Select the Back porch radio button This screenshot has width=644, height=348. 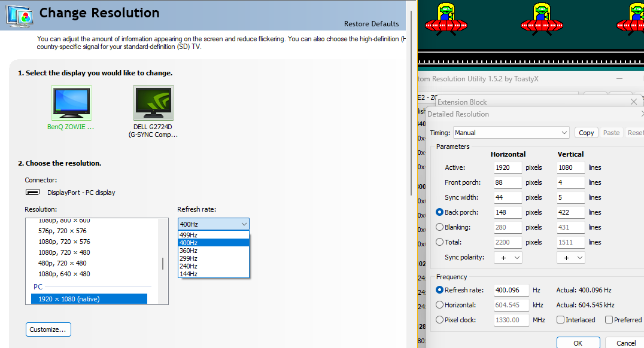(440, 212)
